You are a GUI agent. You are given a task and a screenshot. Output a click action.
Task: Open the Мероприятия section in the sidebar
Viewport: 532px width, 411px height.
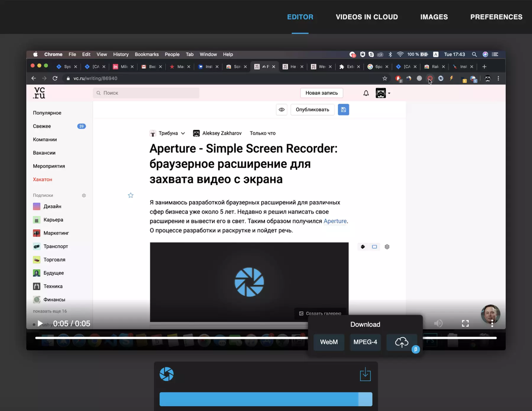pyautogui.click(x=49, y=166)
